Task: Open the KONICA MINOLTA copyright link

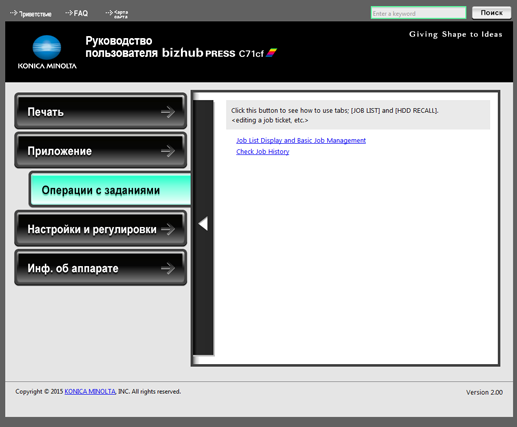Action: click(x=90, y=391)
